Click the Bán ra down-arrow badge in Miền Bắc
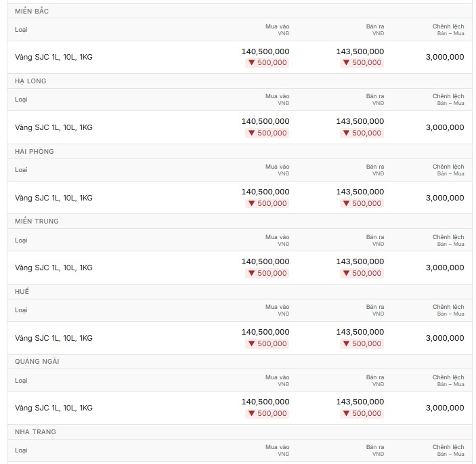The width and height of the screenshot is (476, 464). pyautogui.click(x=362, y=63)
